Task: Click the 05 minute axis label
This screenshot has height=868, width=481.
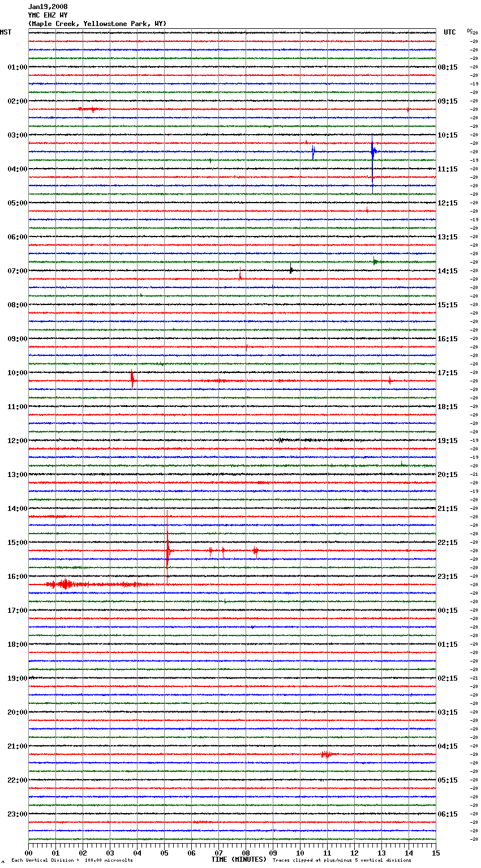Action: pos(164,853)
